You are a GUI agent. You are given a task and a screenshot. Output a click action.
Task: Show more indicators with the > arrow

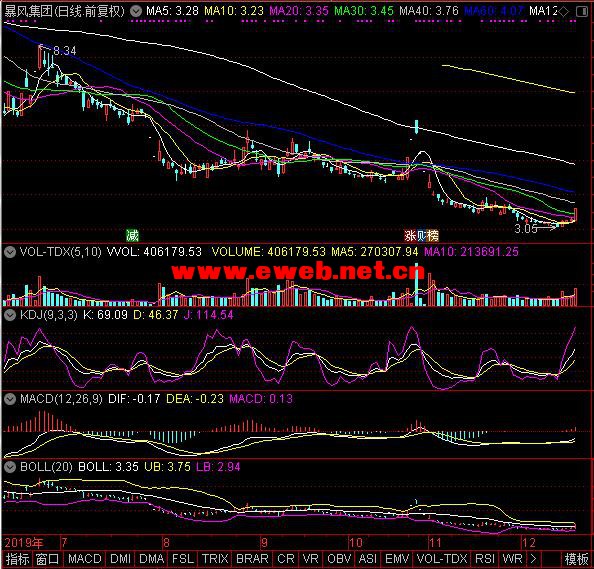(533, 559)
